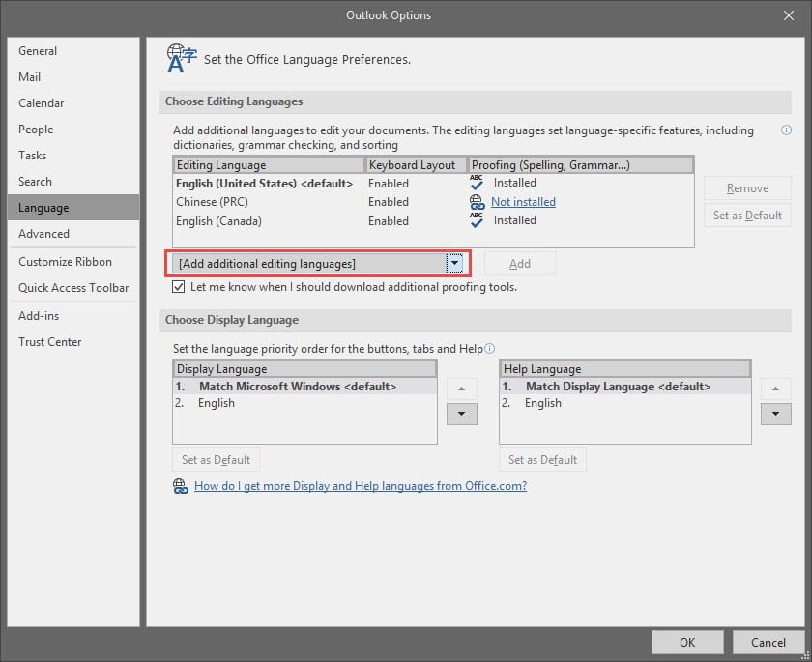Image resolution: width=812 pixels, height=662 pixels.
Task: Select the English (United States) editing language row
Action: 433,184
